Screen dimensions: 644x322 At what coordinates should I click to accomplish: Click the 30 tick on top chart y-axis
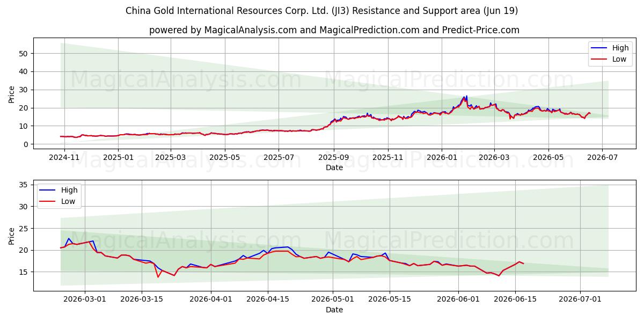click(x=23, y=90)
